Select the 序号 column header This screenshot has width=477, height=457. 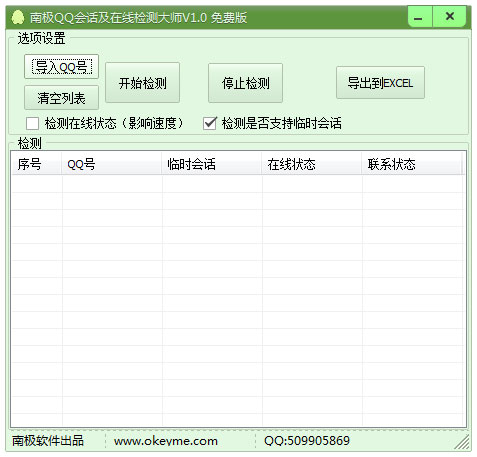click(x=37, y=164)
